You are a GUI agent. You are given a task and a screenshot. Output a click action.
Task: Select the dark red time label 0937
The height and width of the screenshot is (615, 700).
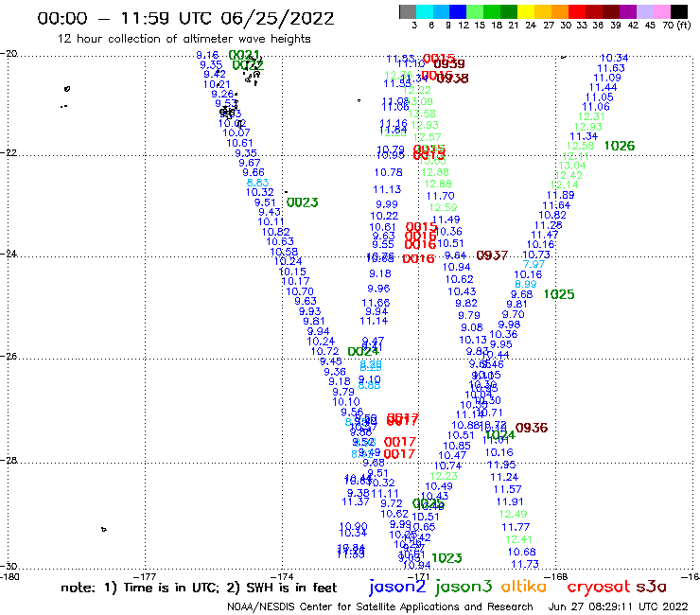point(492,255)
